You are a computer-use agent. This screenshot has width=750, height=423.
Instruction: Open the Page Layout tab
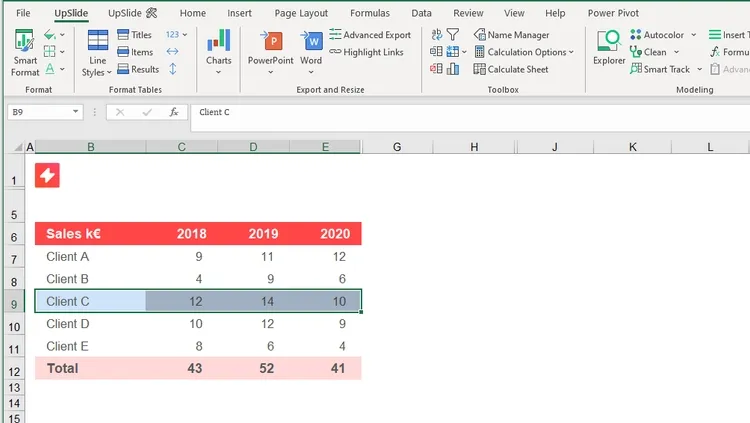coord(301,13)
